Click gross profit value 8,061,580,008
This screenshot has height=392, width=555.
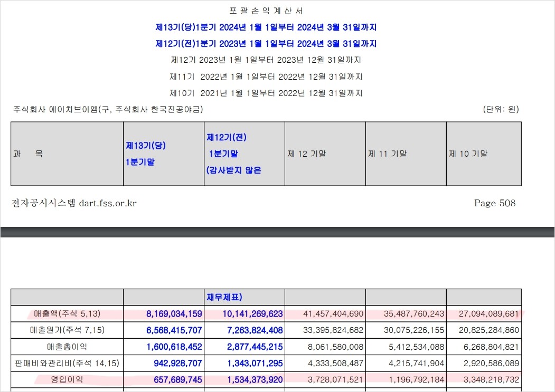[335, 347]
